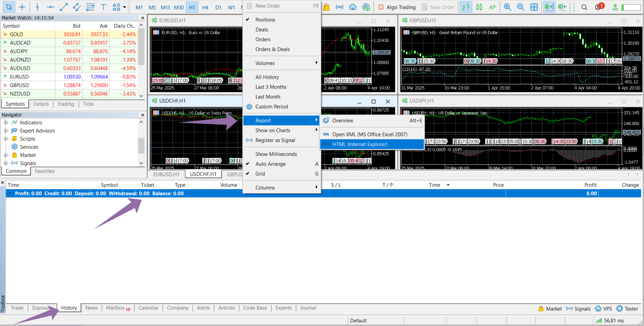The image size is (644, 326).
Task: Open the shopping bag market icon
Action: tap(326, 7)
